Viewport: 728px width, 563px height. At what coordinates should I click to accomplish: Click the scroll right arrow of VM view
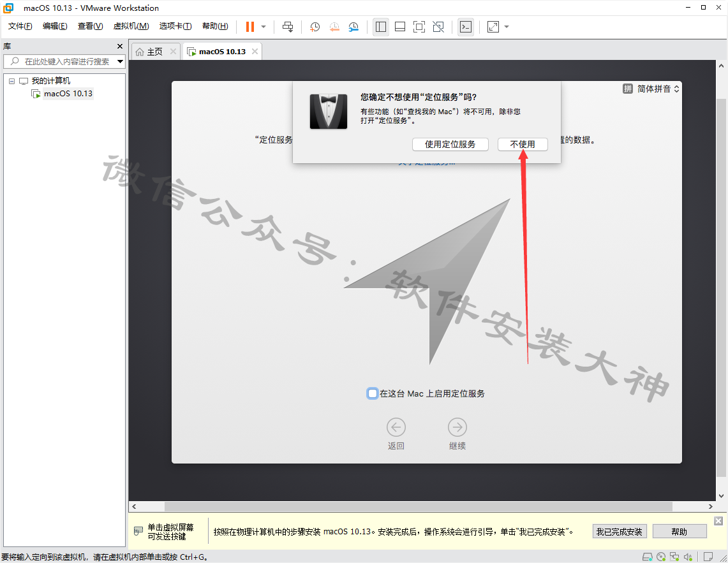tap(710, 506)
